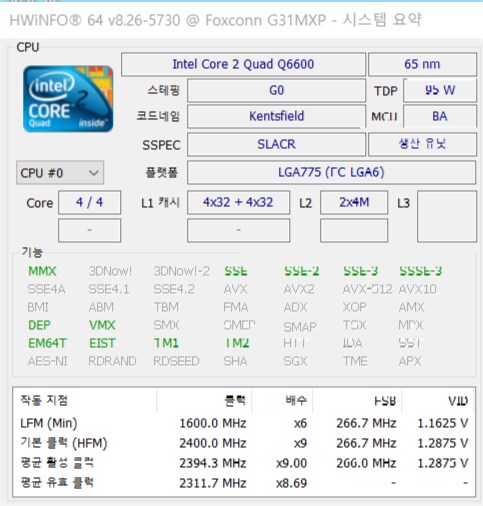Click the 생산 유닛 button

tap(422, 144)
